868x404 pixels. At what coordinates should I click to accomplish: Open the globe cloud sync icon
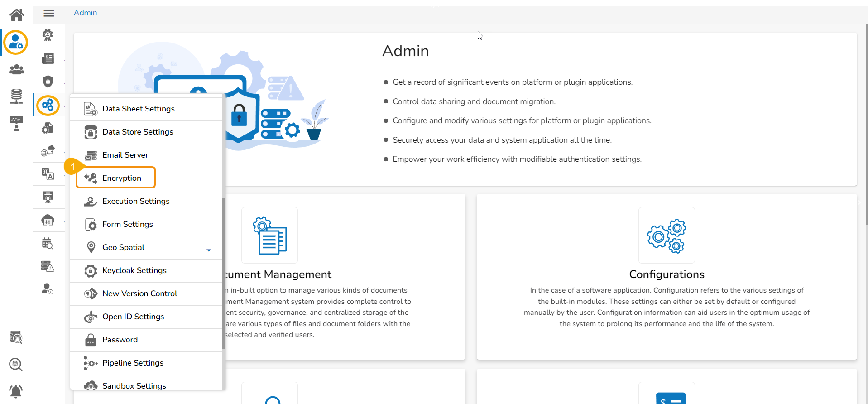pyautogui.click(x=48, y=151)
